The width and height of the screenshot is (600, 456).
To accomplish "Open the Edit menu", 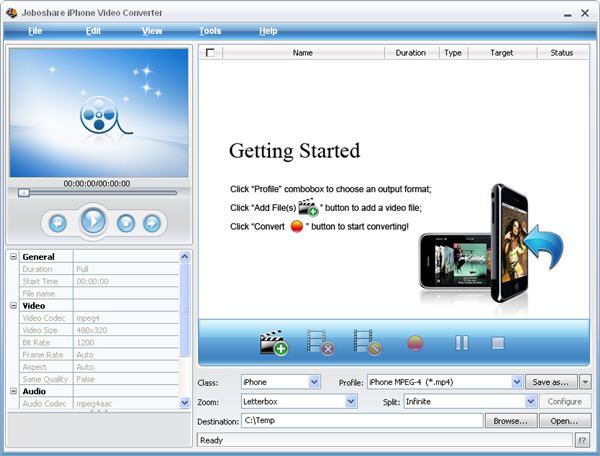I will coord(93,31).
